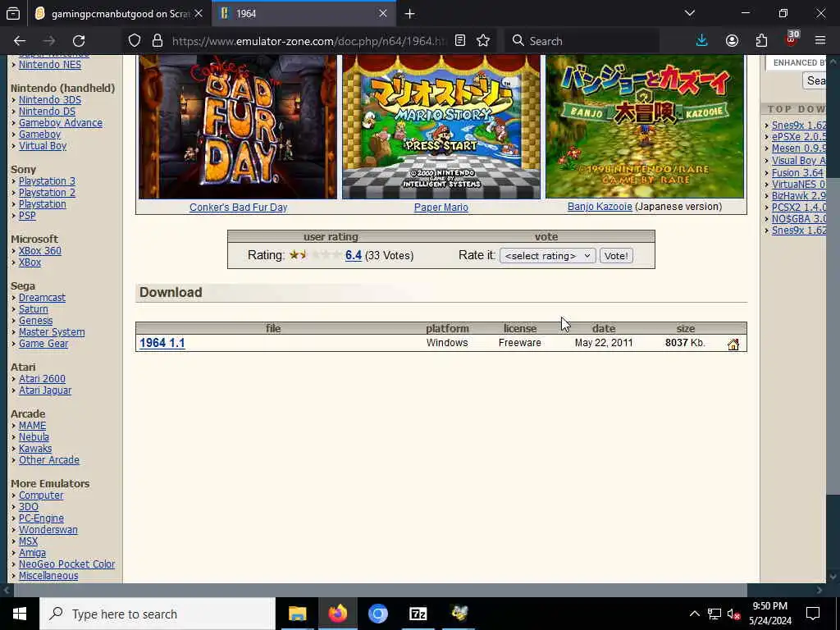
Task: Open the Paper Mario link
Action: point(441,208)
